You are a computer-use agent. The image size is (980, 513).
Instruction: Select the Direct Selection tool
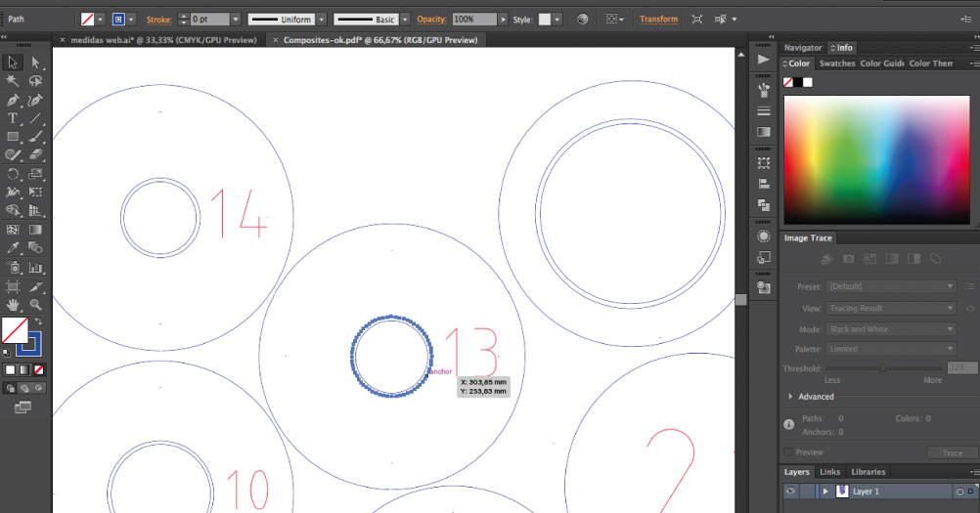coord(35,63)
